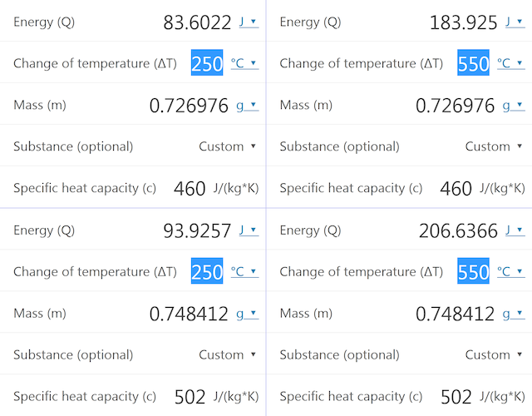Click the energy value 83.6022 field
This screenshot has height=416, width=532.
(x=197, y=22)
